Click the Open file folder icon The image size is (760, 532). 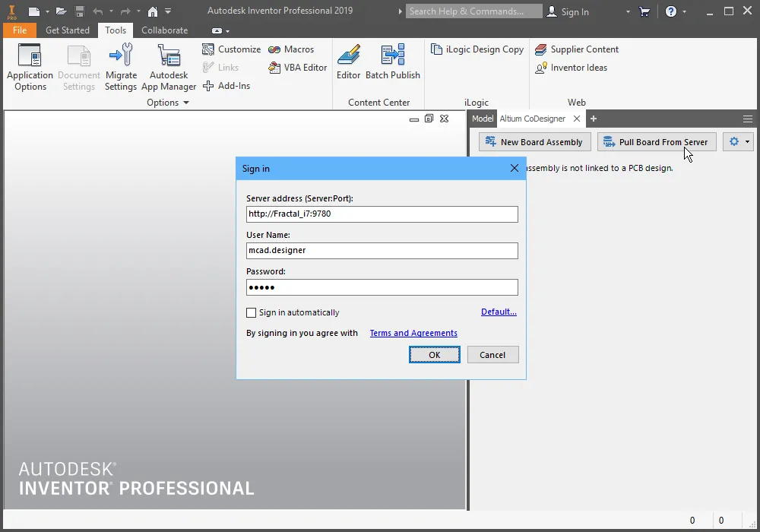pyautogui.click(x=61, y=11)
